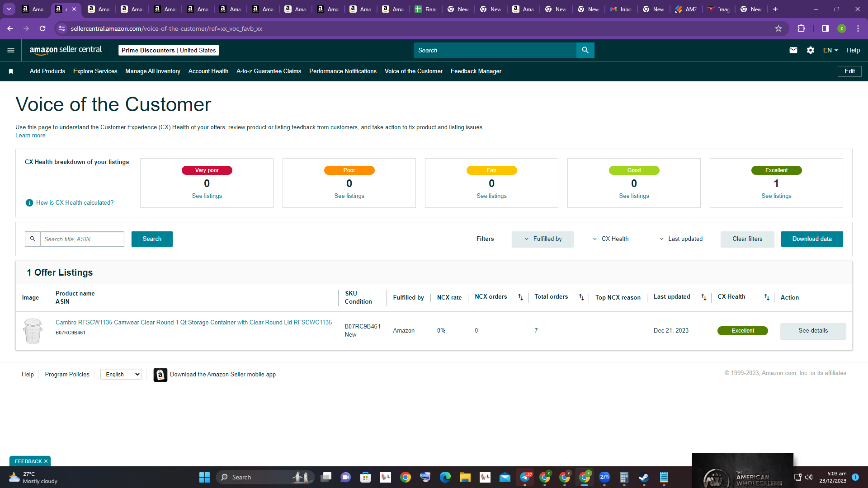Click See details for the Cambro listing
The width and height of the screenshot is (868, 488).
(x=813, y=331)
